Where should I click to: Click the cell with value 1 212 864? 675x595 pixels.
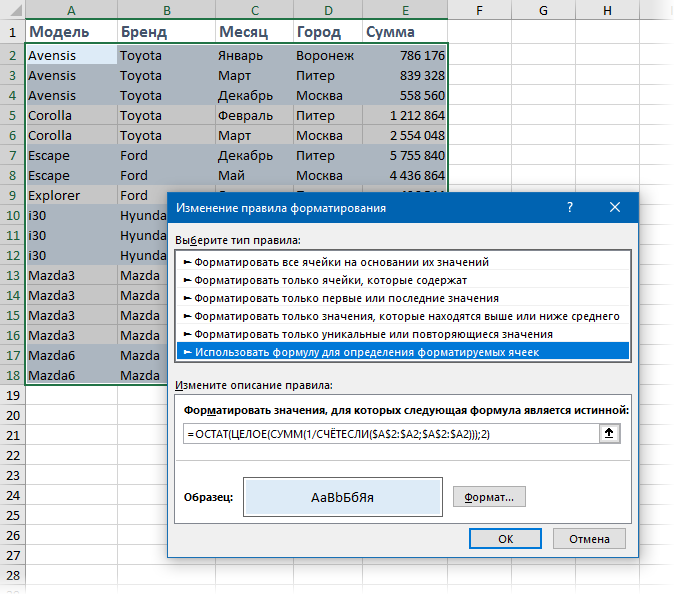tap(405, 115)
